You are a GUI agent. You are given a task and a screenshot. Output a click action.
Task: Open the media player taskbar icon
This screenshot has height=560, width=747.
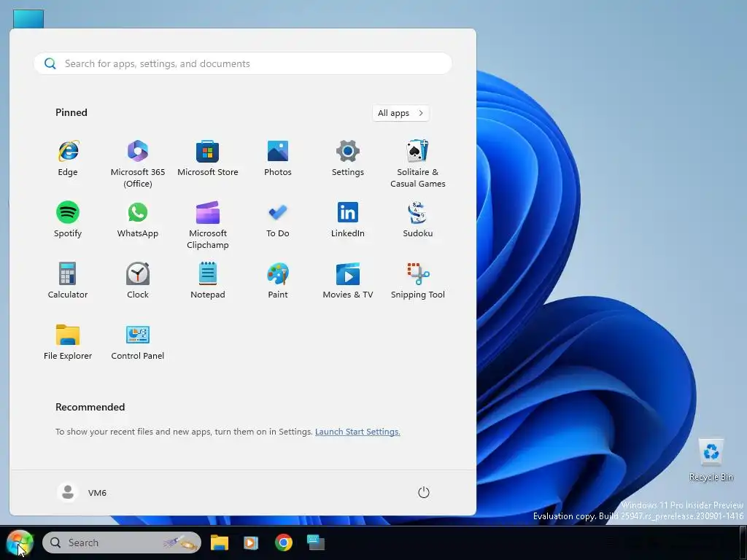click(x=251, y=542)
